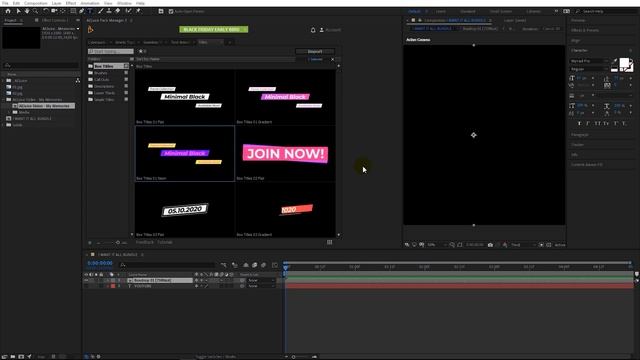Open the Window menu
This screenshot has height=360, width=640.
pos(124,3)
